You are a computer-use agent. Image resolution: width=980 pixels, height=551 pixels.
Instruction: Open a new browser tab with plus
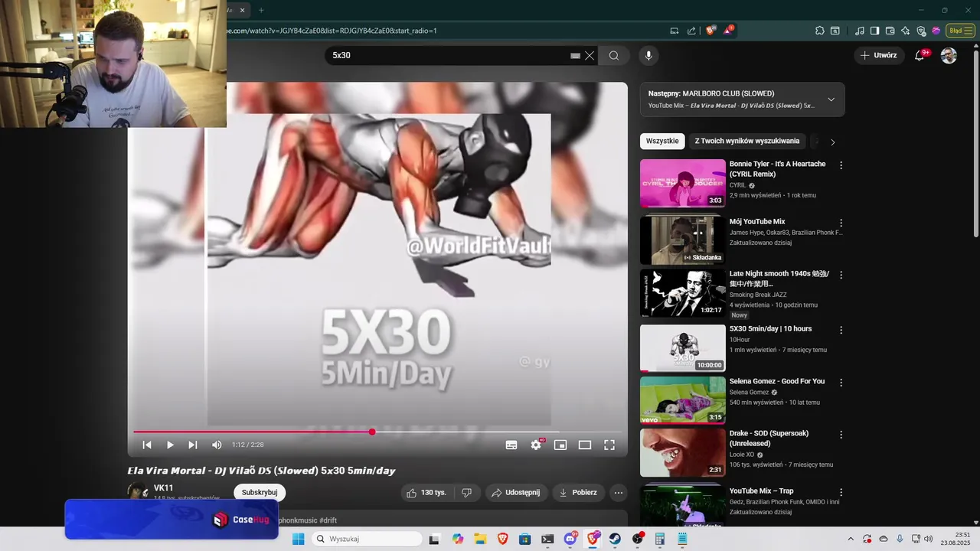261,10
